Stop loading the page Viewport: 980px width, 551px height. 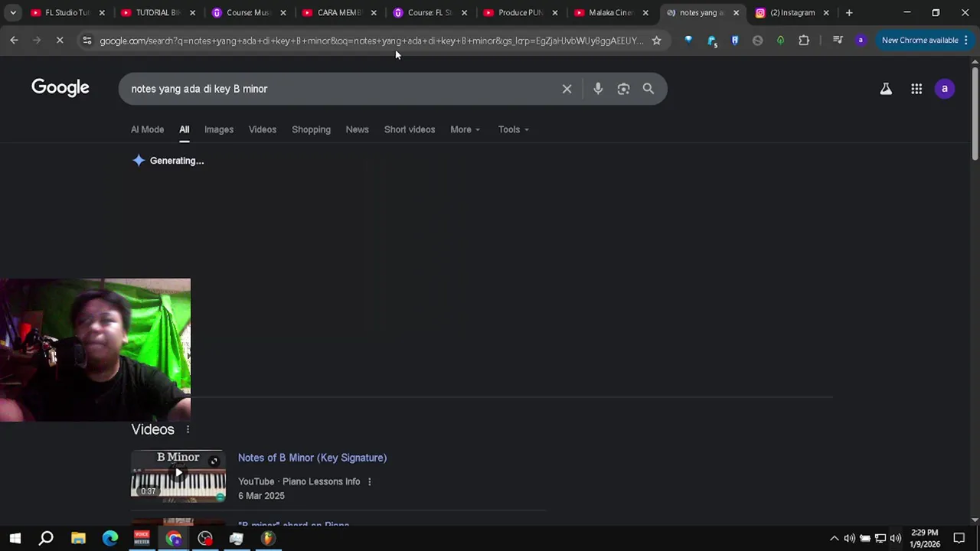point(60,41)
